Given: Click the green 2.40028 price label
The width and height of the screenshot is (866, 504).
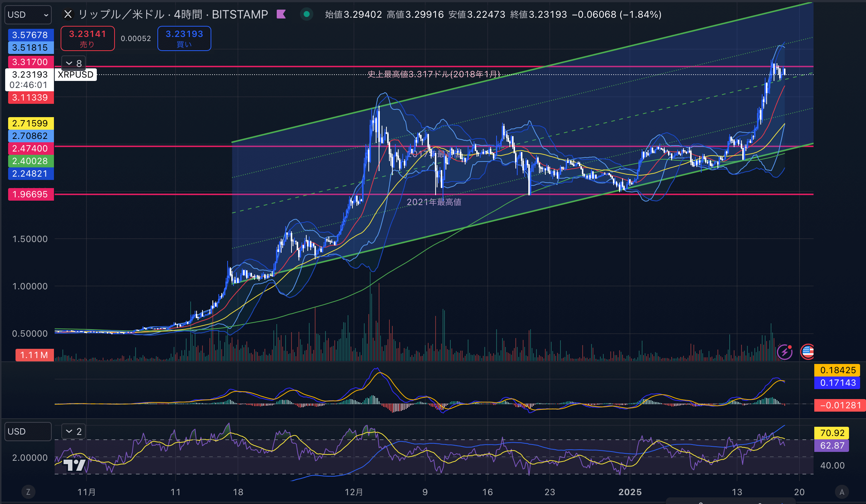Looking at the screenshot, I should click(x=31, y=161).
